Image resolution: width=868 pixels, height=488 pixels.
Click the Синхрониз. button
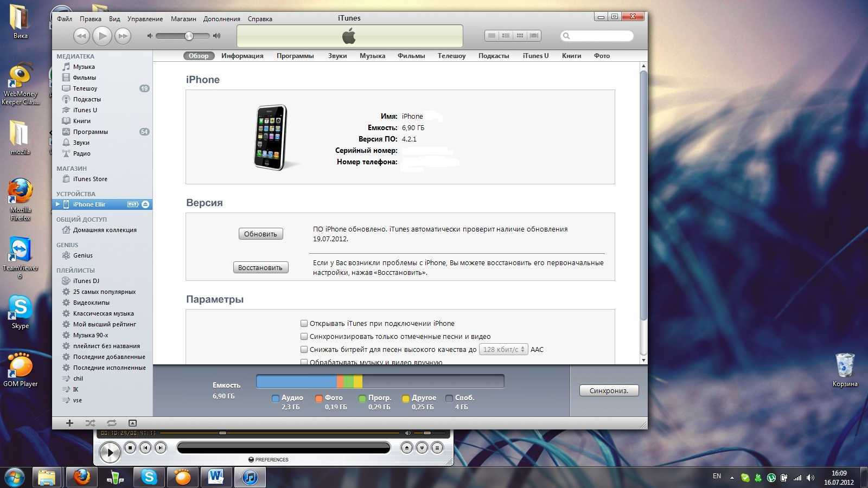pos(609,390)
